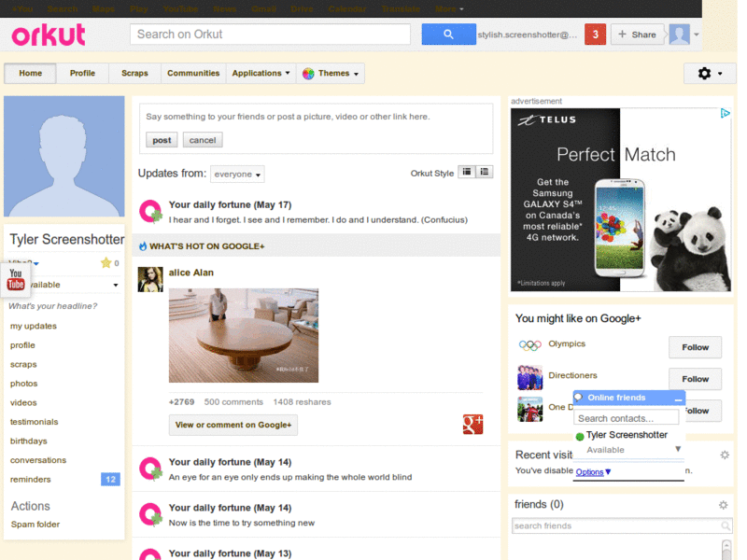Viewport: 747px width, 560px height.
Task: Open the my updates sidebar link
Action: (x=34, y=326)
